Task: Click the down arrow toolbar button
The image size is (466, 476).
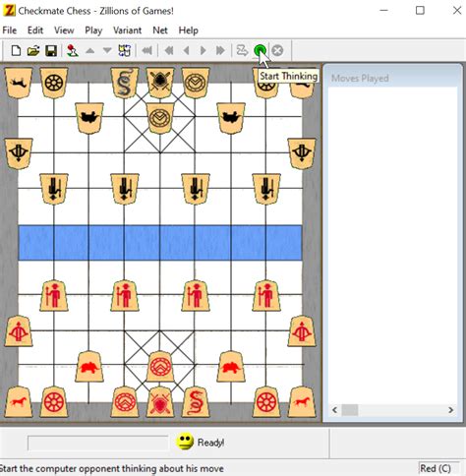Action: tap(107, 51)
